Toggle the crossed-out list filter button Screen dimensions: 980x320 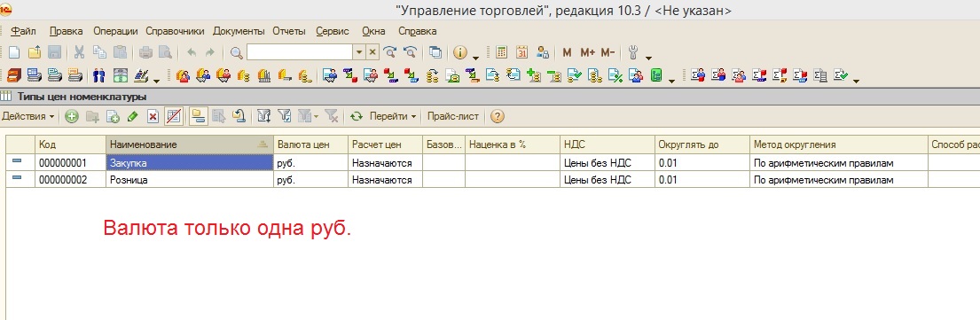tap(173, 116)
